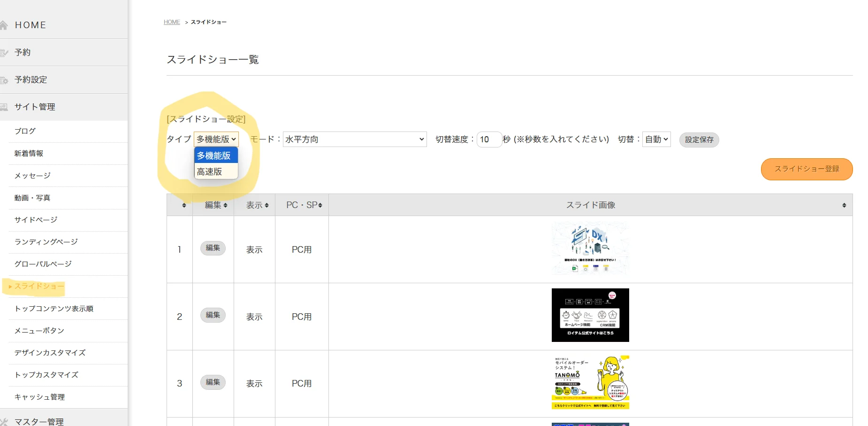Image resolution: width=868 pixels, height=426 pixels.
Task: Go to メッセージ in sidebar
Action: tap(32, 175)
